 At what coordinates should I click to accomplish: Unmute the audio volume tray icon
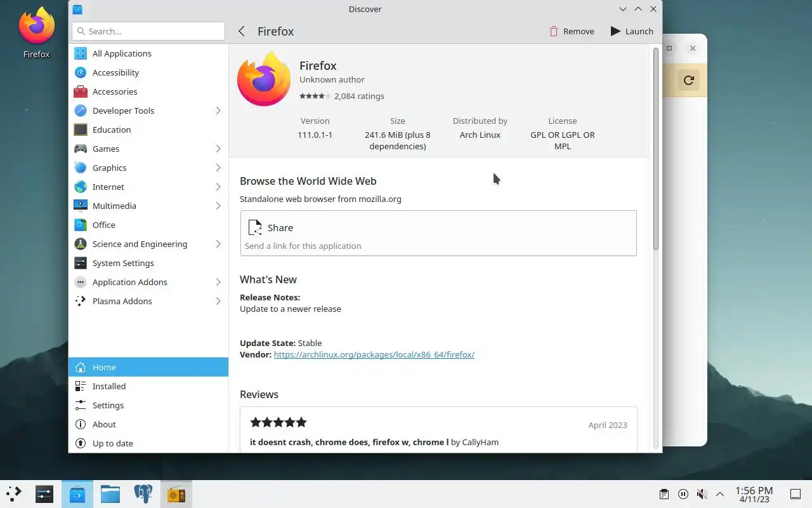point(702,494)
